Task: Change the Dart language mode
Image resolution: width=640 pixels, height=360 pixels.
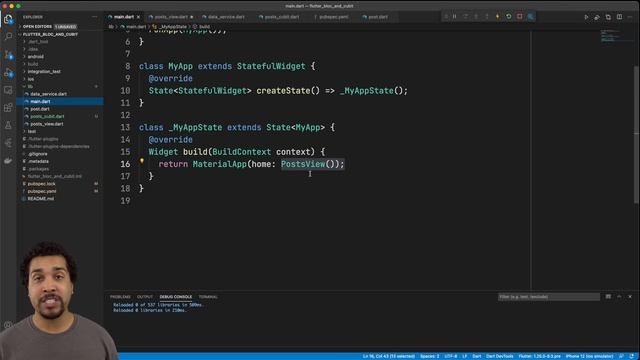Action: (x=477, y=356)
